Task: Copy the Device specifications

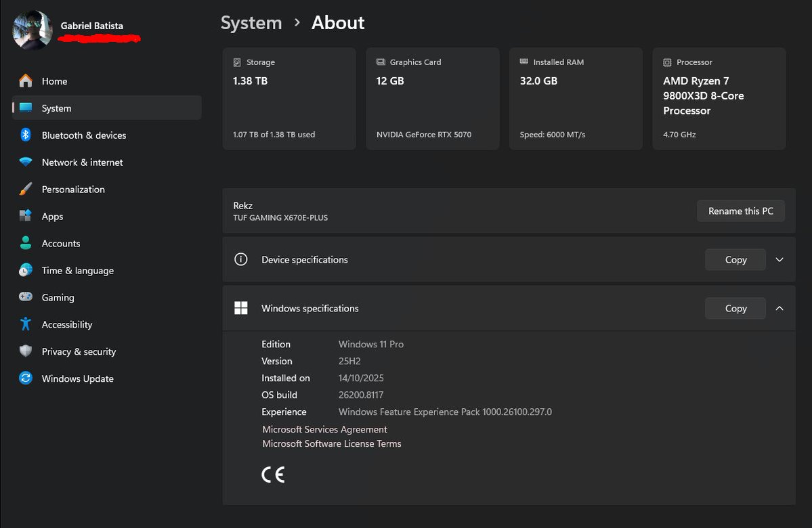Action: pyautogui.click(x=735, y=259)
